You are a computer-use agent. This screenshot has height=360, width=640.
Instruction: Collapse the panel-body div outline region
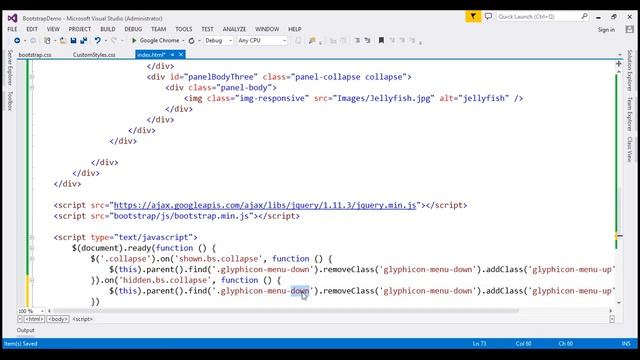pyautogui.click(x=32, y=87)
